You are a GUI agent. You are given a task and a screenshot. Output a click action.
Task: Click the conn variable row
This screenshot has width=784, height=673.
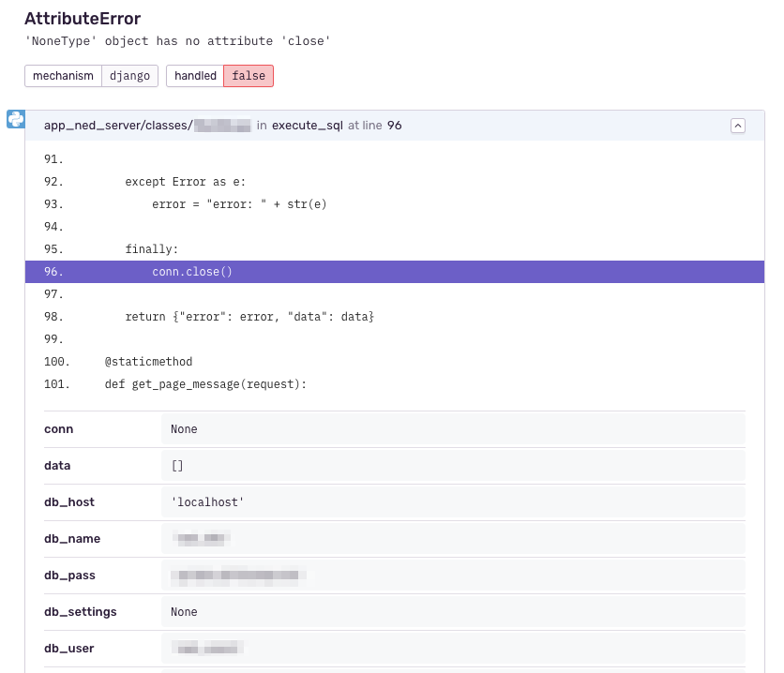(x=59, y=428)
